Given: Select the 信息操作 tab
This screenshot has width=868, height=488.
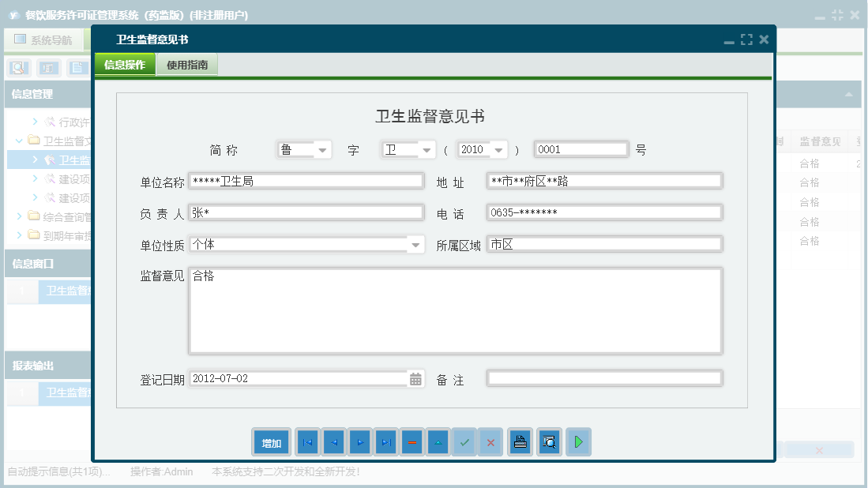Looking at the screenshot, I should (125, 66).
